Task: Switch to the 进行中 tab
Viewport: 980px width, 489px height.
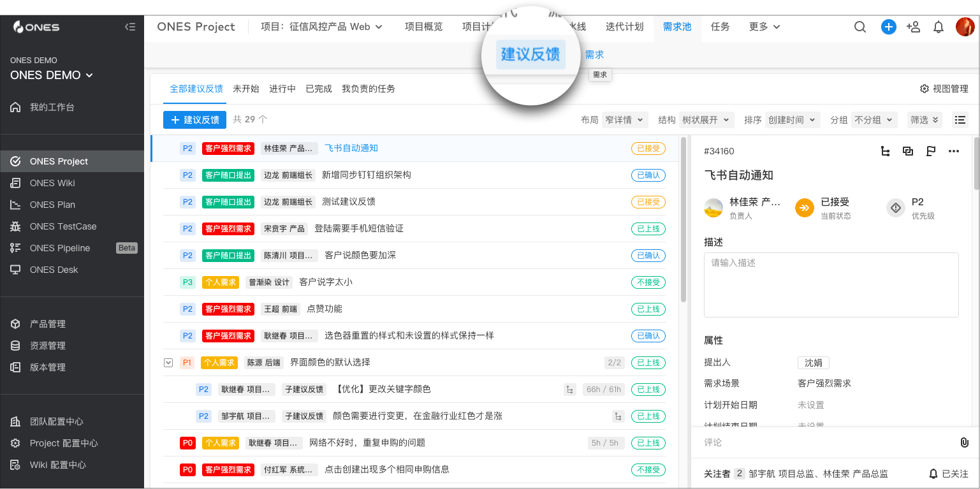Action: tap(282, 89)
